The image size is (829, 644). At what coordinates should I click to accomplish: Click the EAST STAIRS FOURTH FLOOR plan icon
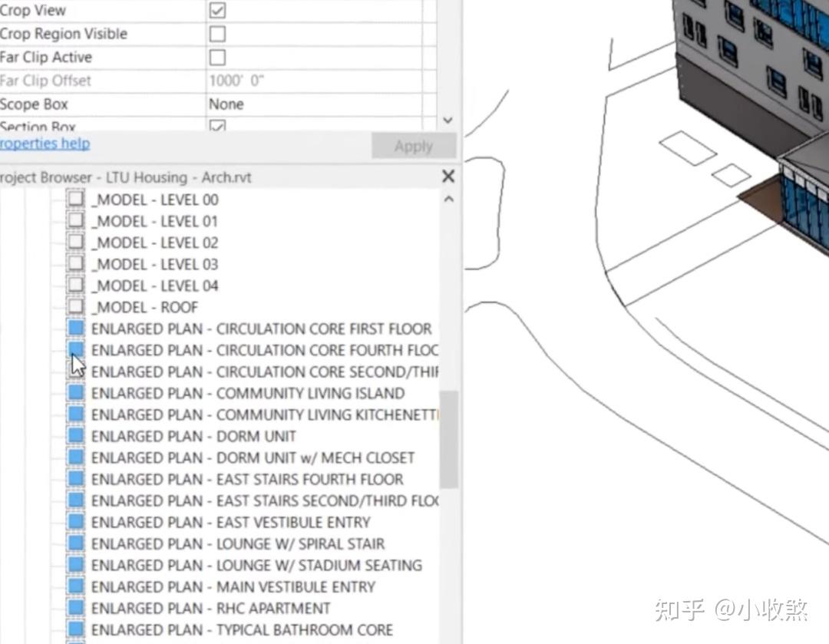[x=74, y=478]
